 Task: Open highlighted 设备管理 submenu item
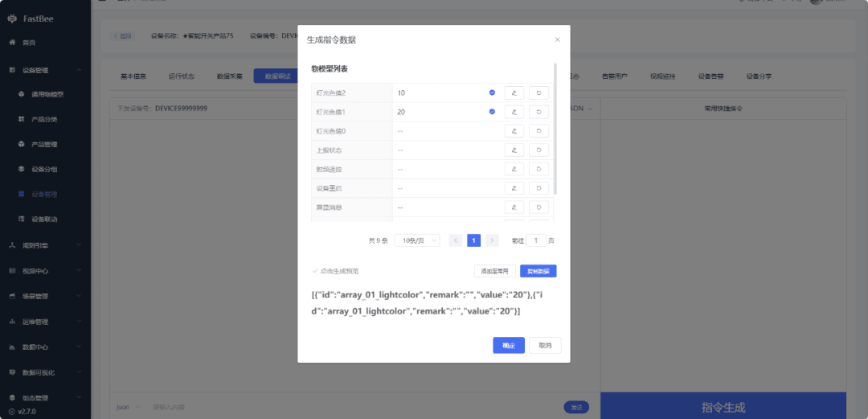coord(45,194)
